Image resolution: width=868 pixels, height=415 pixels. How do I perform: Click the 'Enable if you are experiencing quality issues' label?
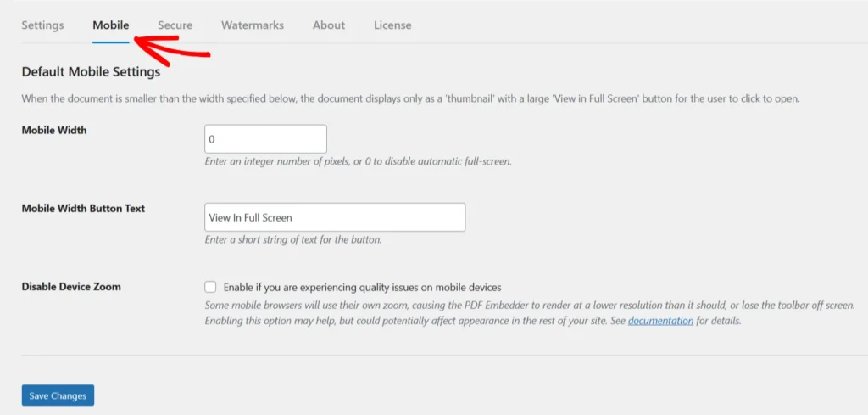362,287
